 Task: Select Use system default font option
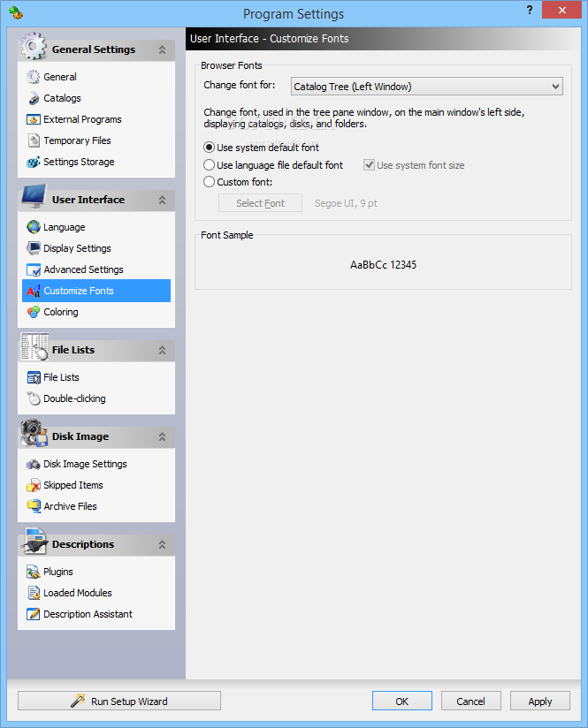point(261,148)
